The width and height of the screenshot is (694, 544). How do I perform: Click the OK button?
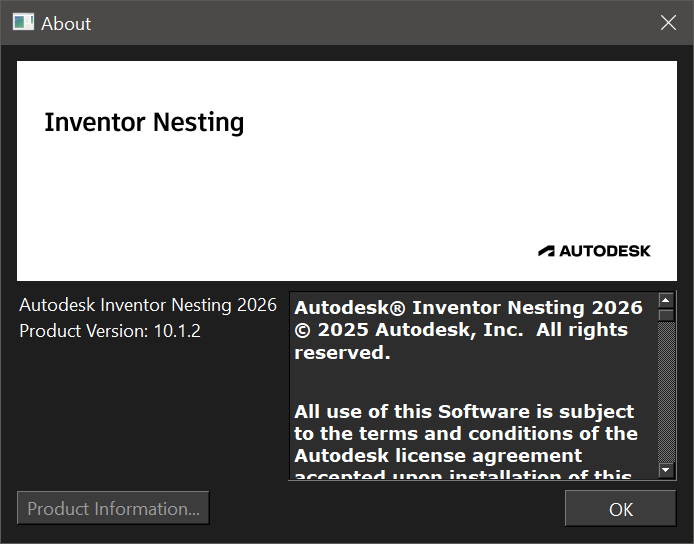(x=621, y=508)
